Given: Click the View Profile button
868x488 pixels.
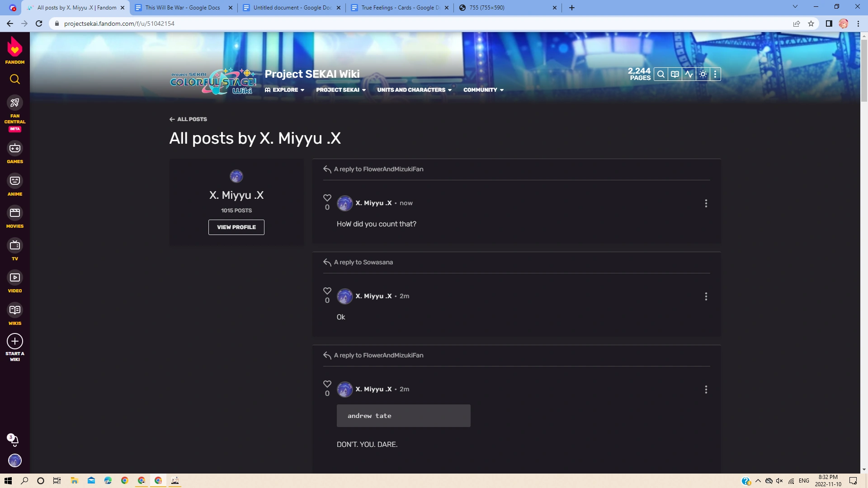Looking at the screenshot, I should [236, 227].
